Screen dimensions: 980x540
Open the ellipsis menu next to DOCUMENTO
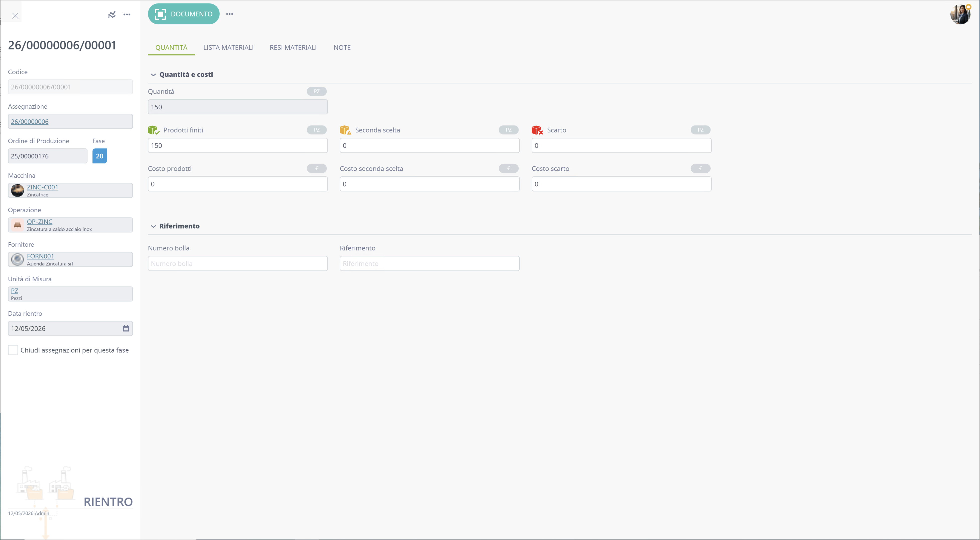tap(229, 14)
